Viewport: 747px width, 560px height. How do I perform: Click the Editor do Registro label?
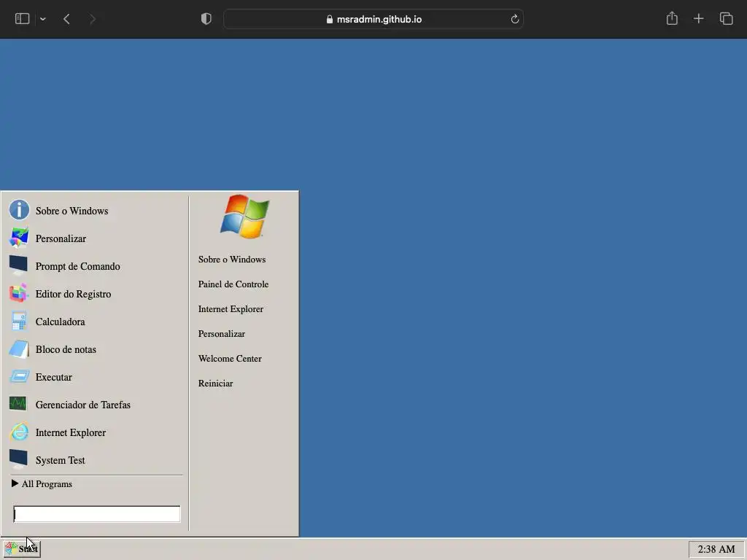click(74, 294)
